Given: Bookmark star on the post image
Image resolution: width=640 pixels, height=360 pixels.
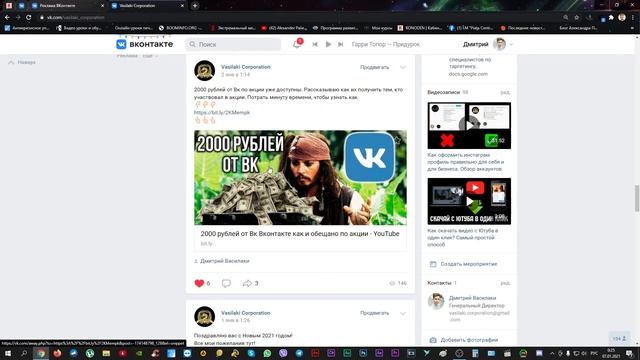Looking at the screenshot, I should point(397,140).
